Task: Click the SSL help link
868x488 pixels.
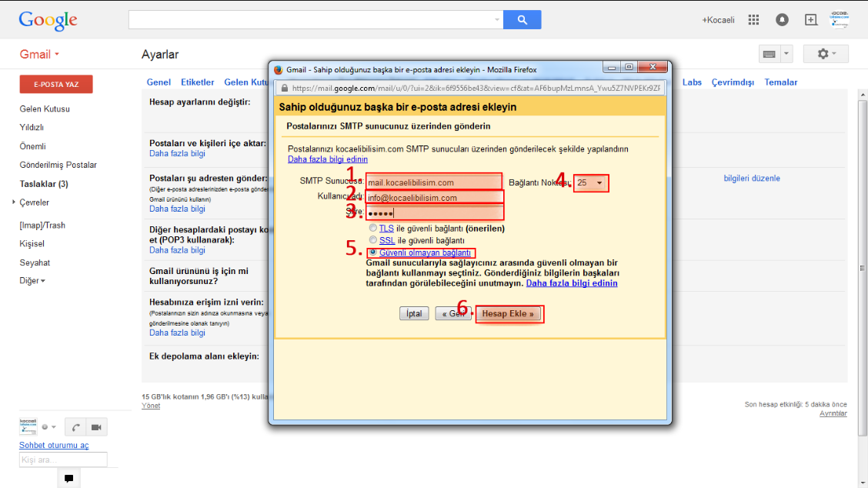Action: tap(387, 240)
